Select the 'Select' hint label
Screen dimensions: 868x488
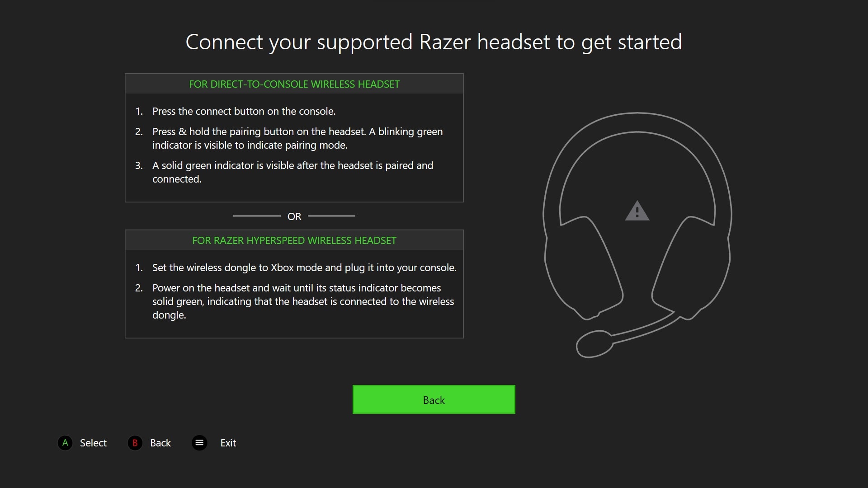click(x=93, y=443)
